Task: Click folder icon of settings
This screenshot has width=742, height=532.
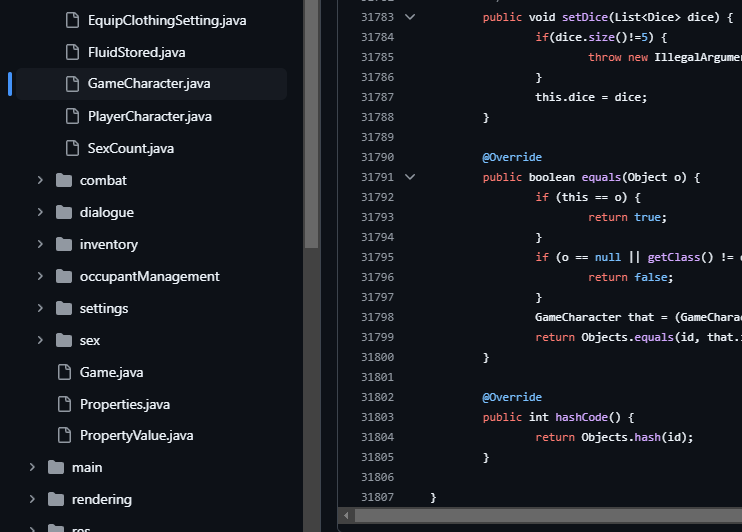Action: click(x=64, y=309)
